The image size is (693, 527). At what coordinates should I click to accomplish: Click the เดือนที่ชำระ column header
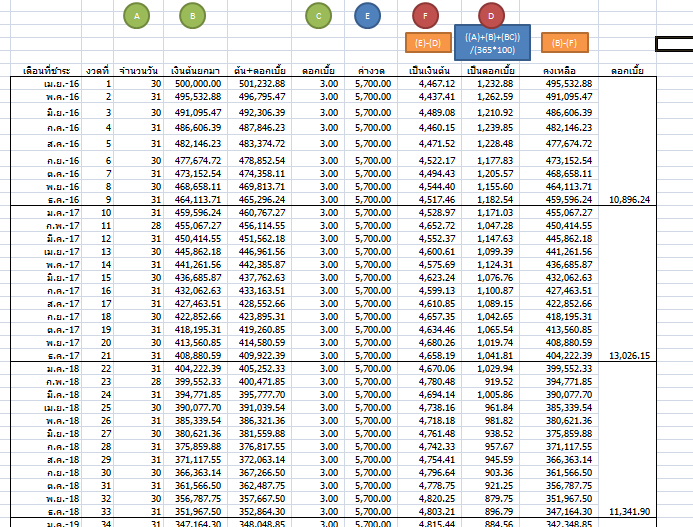(x=46, y=71)
